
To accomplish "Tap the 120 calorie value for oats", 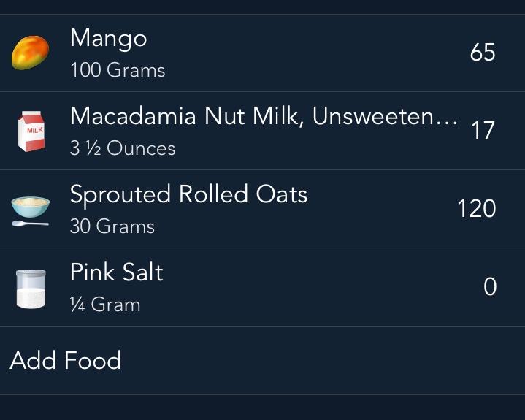I will (476, 209).
